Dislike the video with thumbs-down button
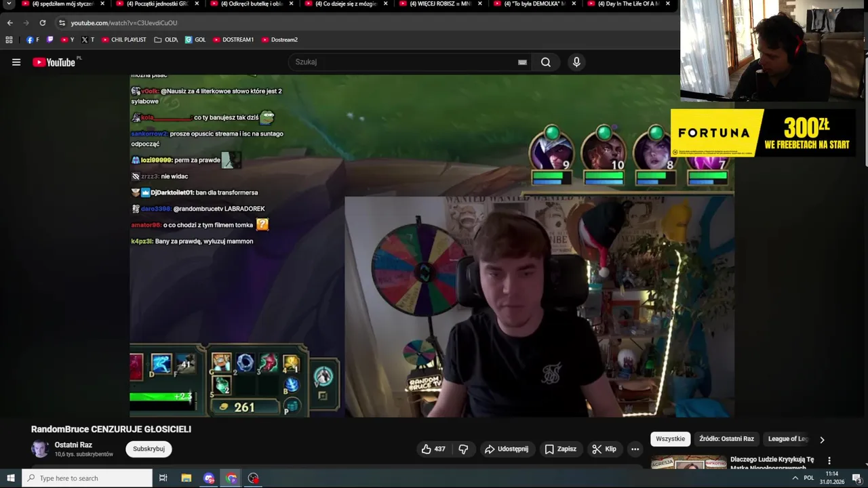 coord(463,449)
